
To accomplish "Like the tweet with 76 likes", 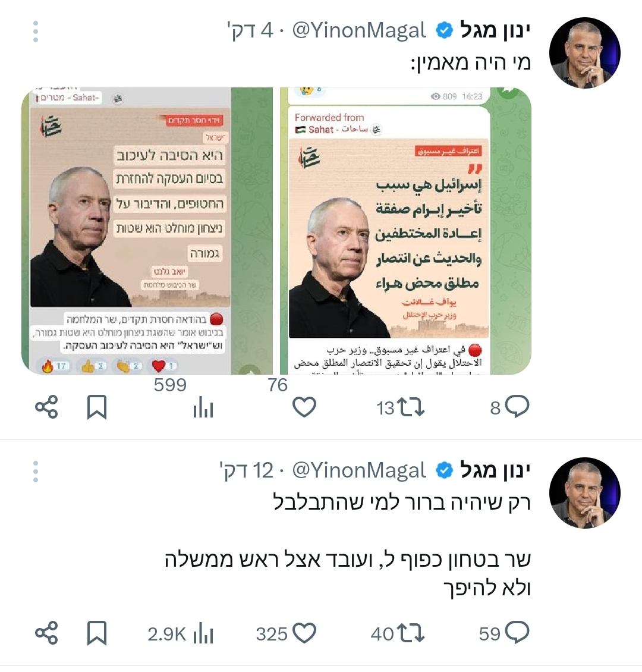I will [x=304, y=407].
